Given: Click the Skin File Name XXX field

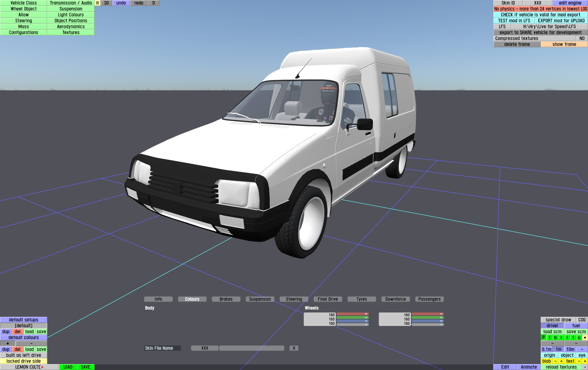Looking at the screenshot, I should coord(205,348).
